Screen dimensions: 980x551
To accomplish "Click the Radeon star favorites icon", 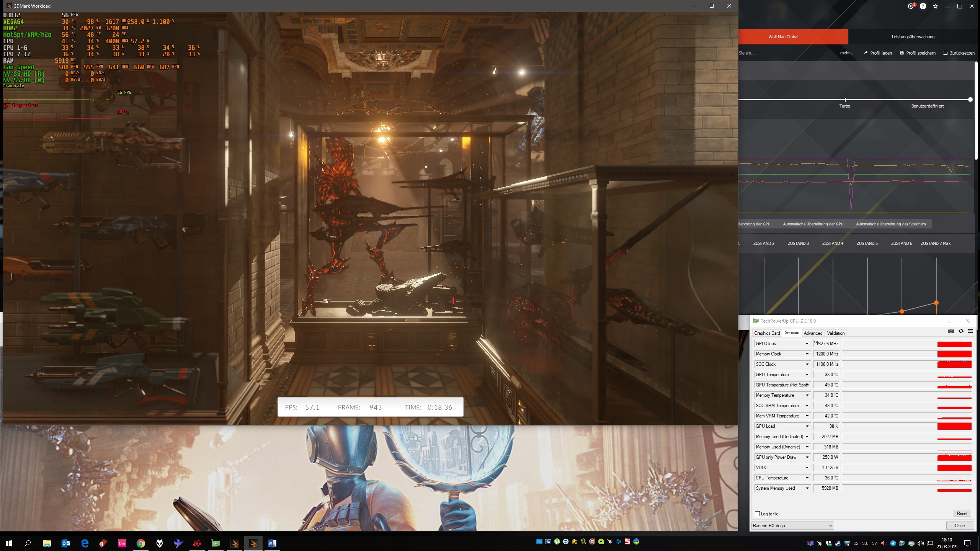I will pos(935,6).
